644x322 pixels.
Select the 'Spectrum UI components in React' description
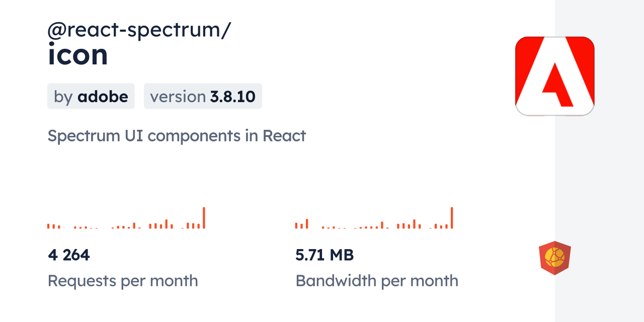pos(177,136)
